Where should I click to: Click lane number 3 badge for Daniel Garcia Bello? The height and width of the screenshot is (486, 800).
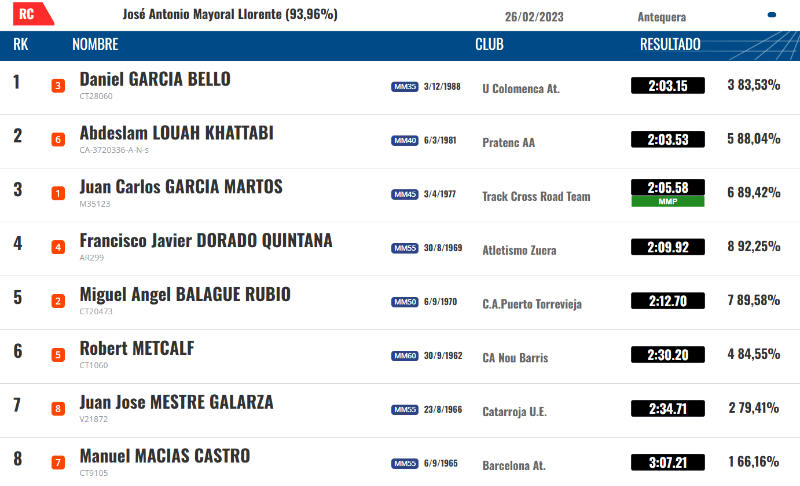(x=58, y=86)
